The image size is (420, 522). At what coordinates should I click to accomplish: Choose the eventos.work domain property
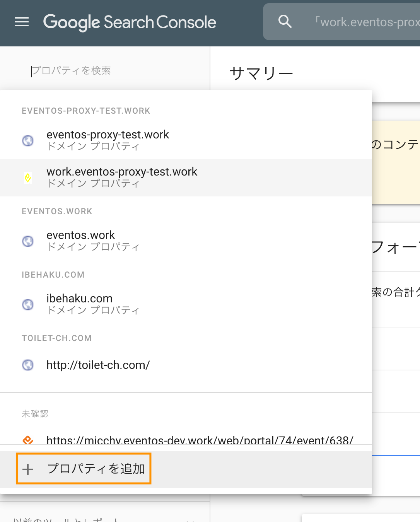(x=186, y=241)
